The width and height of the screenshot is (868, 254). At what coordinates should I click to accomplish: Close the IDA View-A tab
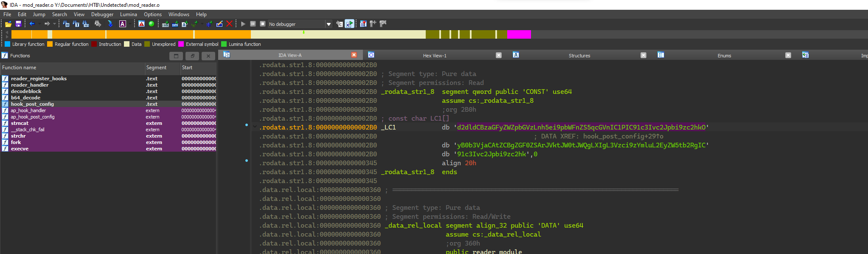(354, 55)
